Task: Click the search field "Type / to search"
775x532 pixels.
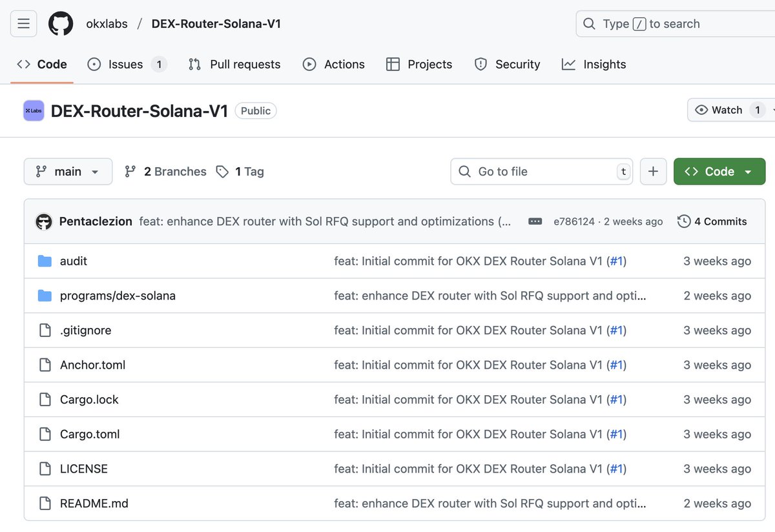Action: (x=675, y=24)
